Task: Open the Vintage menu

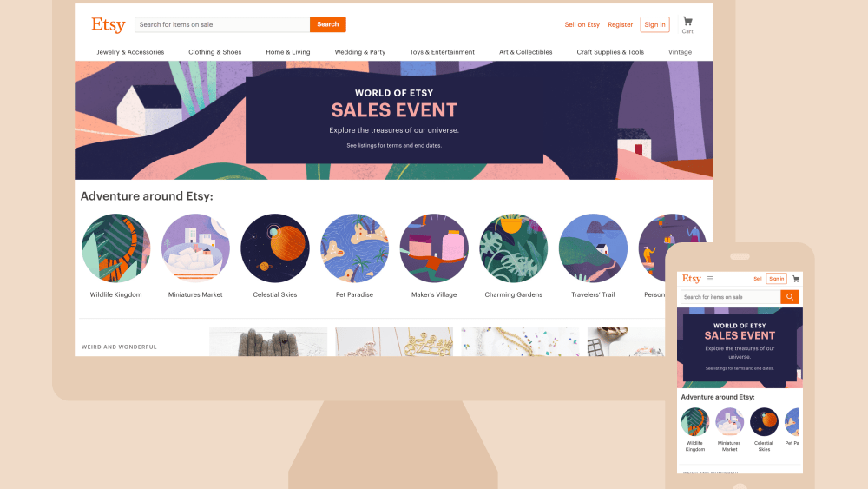Action: coord(680,52)
